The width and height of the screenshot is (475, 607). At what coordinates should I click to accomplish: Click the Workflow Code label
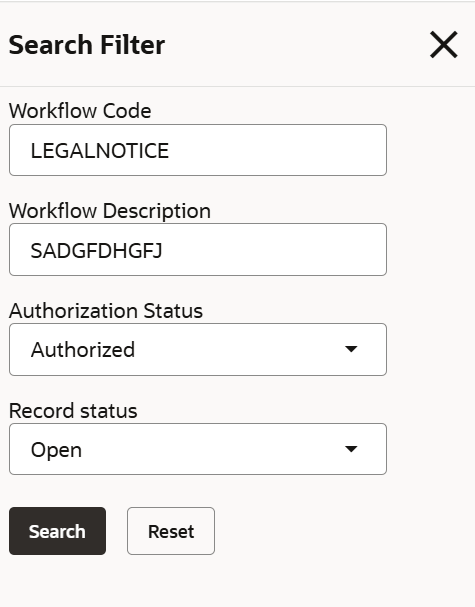[80, 111]
